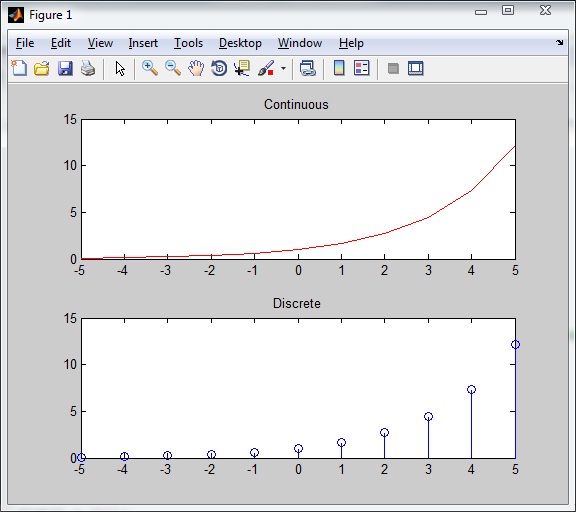
Task: Click the y-axis label 10 of the Continuous plot
Action: (x=70, y=165)
